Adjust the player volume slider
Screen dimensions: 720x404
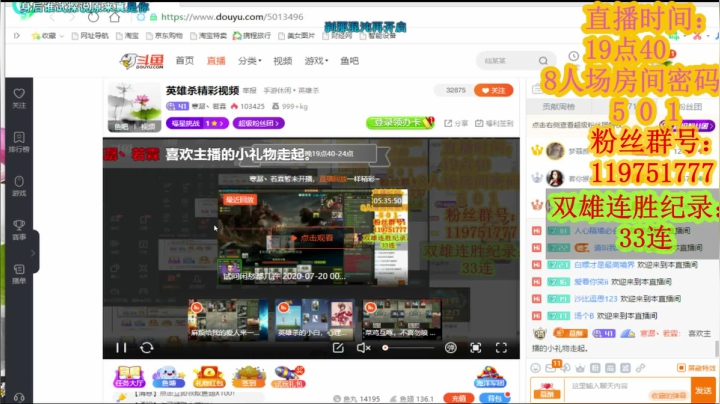click(x=408, y=348)
